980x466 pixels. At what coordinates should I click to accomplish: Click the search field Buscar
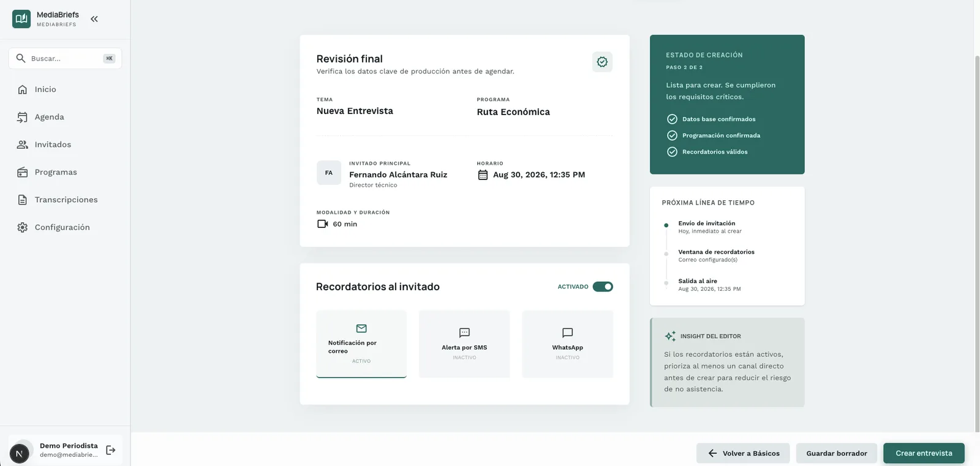pyautogui.click(x=65, y=58)
